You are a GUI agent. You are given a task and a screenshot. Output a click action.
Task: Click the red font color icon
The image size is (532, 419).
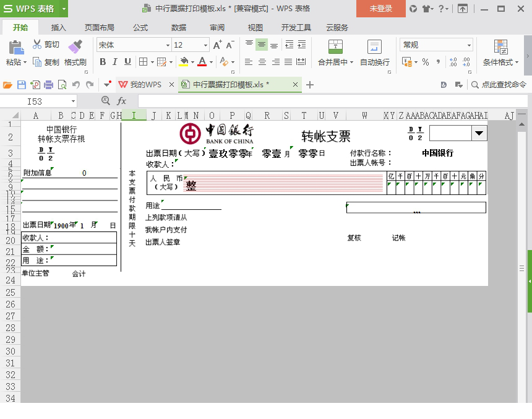point(202,62)
